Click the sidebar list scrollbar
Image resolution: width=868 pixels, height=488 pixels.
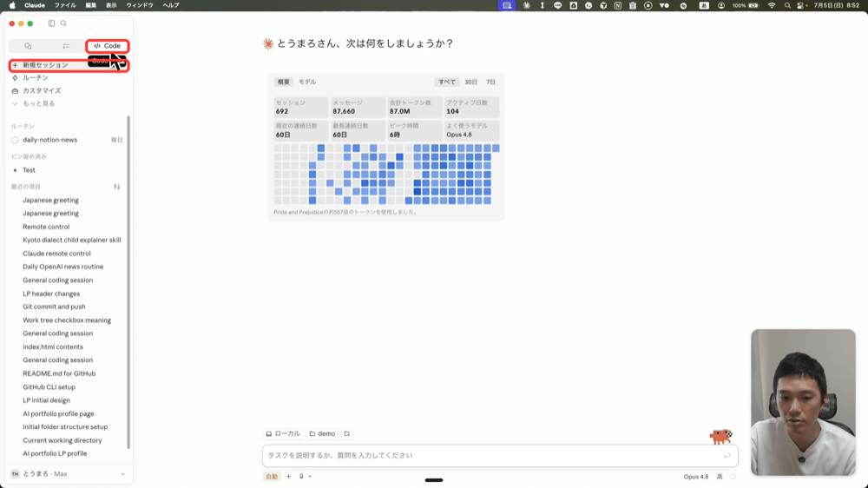click(x=129, y=282)
